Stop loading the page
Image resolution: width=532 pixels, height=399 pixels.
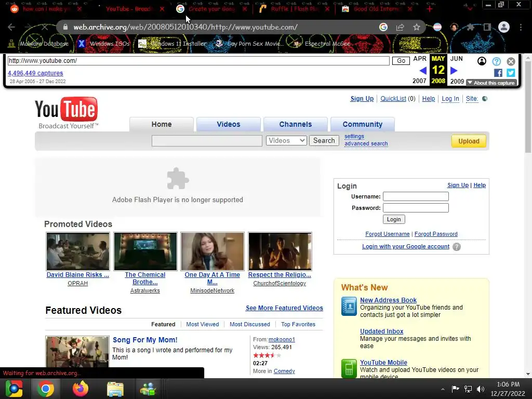click(x=45, y=27)
